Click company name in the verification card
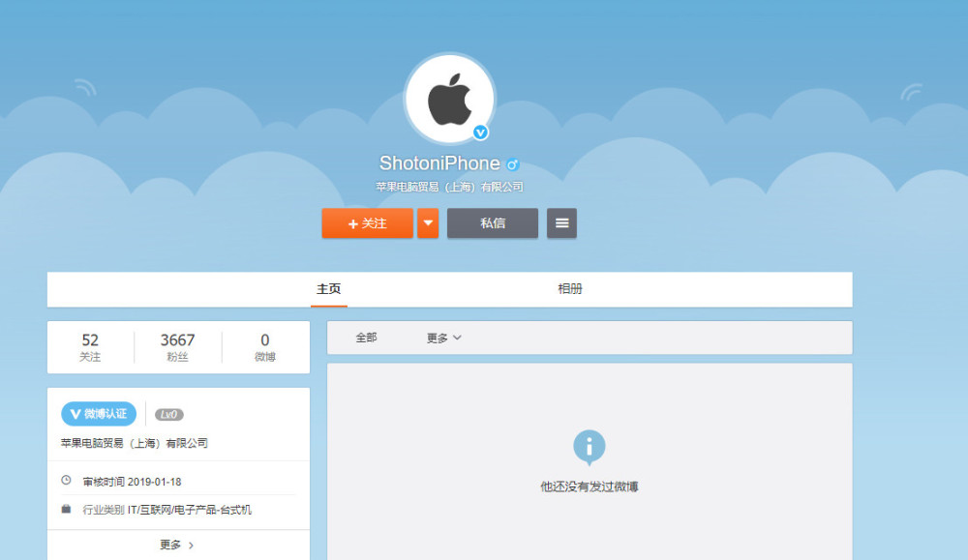The height and width of the screenshot is (560, 968). [x=135, y=443]
